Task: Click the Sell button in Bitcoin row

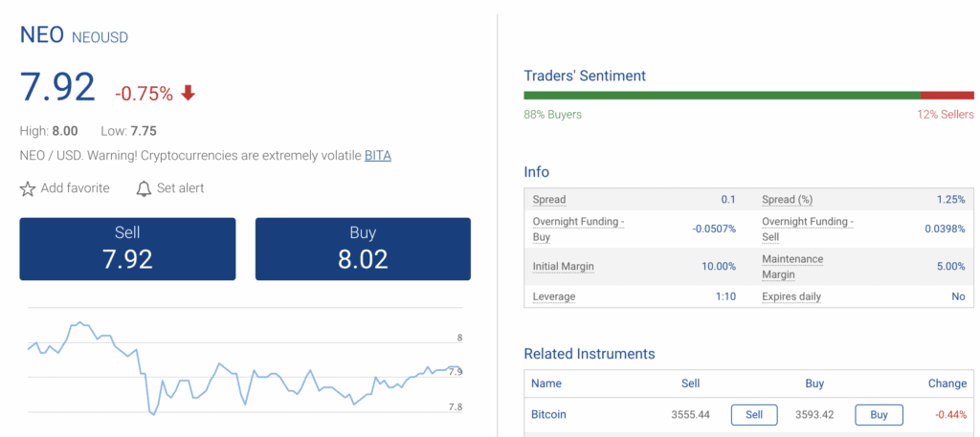Action: coord(754,414)
